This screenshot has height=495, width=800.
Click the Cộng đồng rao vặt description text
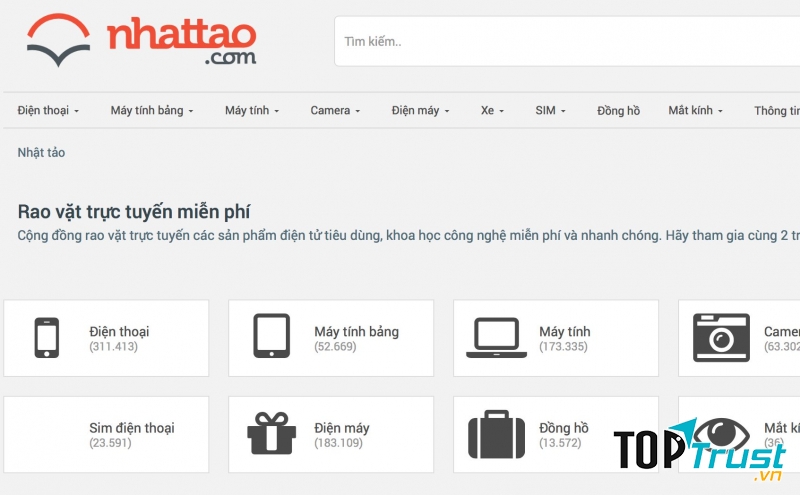(x=409, y=236)
